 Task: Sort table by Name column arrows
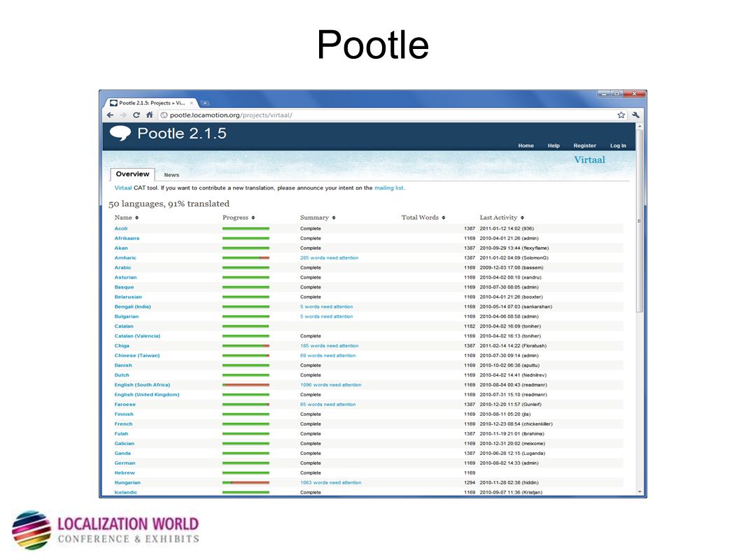(x=136, y=218)
